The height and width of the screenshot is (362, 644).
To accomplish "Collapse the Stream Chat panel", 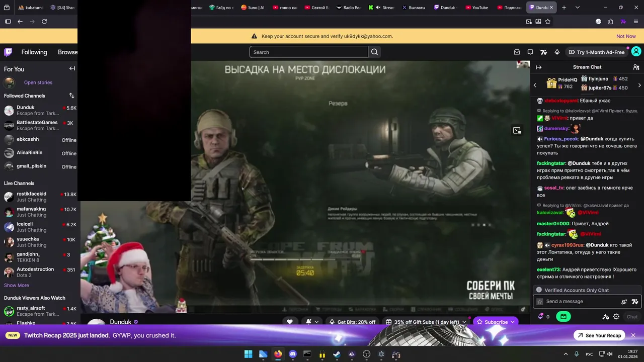I will click(538, 67).
